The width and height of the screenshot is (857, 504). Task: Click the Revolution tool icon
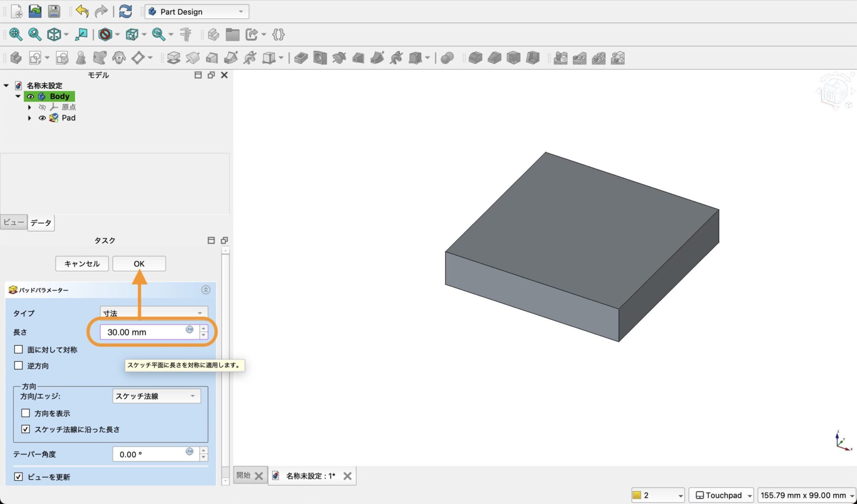pos(192,58)
